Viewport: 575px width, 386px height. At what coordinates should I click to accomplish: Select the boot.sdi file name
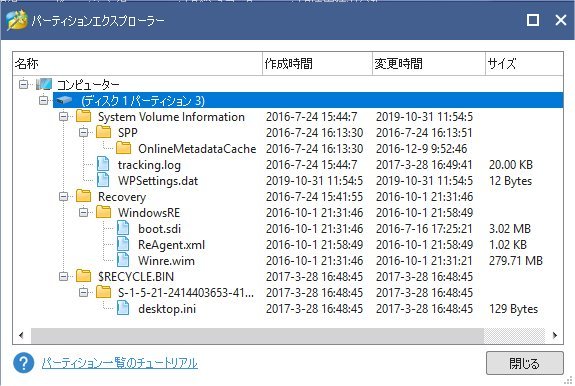tap(160, 229)
